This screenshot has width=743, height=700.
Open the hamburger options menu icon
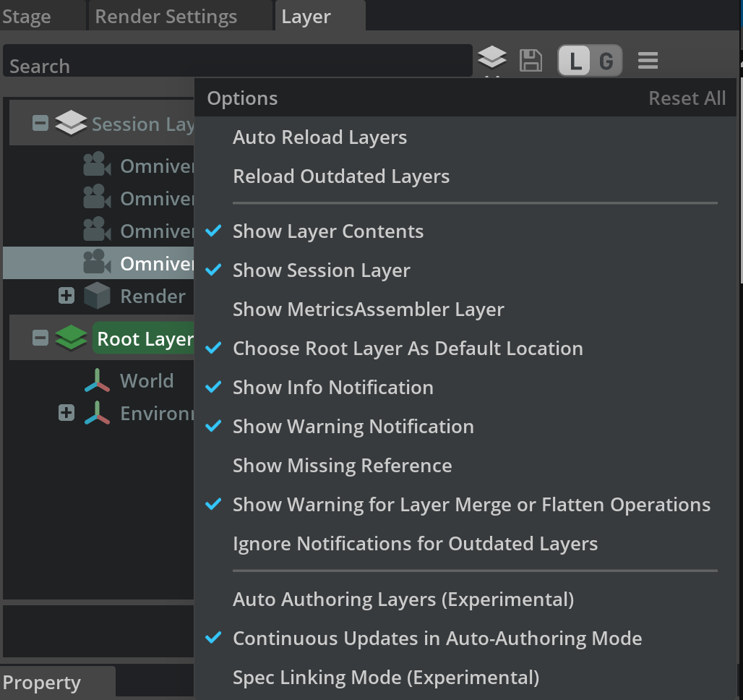coord(648,61)
